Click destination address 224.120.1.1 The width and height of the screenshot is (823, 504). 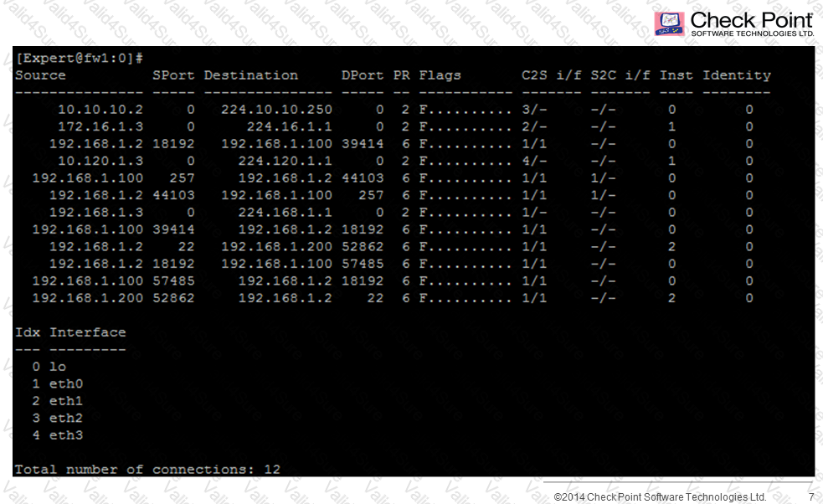coord(285,161)
